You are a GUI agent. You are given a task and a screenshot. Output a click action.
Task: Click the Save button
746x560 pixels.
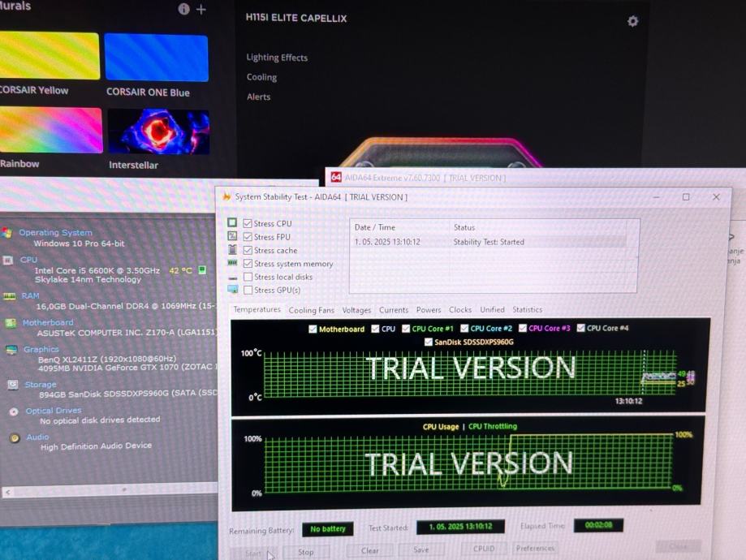pos(421,549)
